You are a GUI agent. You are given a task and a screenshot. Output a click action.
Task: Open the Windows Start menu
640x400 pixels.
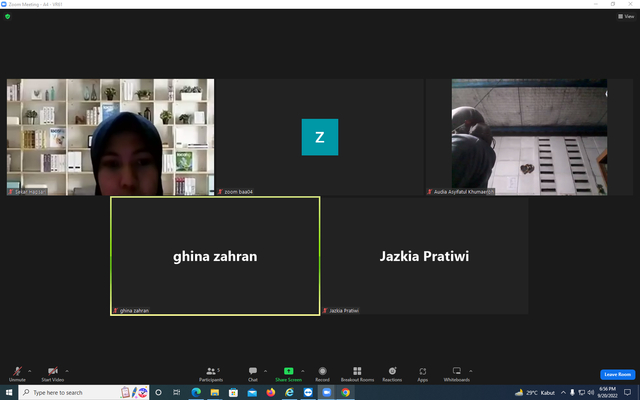point(9,392)
